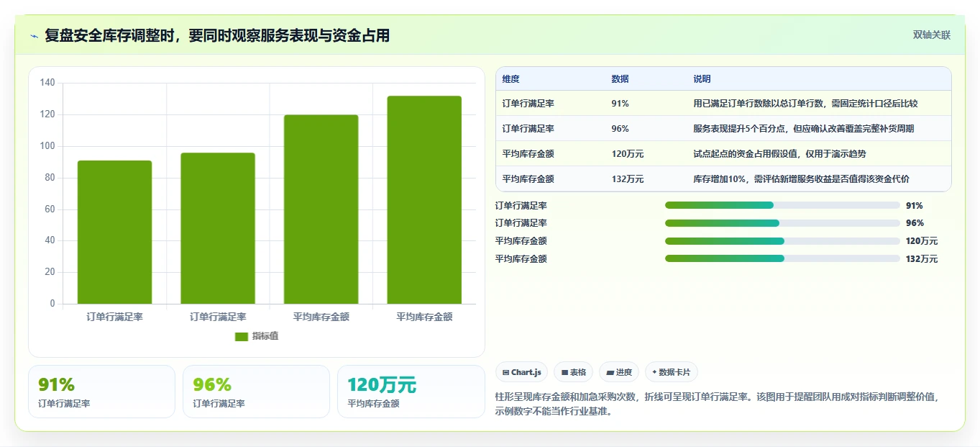Click 平均库存金额 in the table's 132万元 row

(x=528, y=179)
